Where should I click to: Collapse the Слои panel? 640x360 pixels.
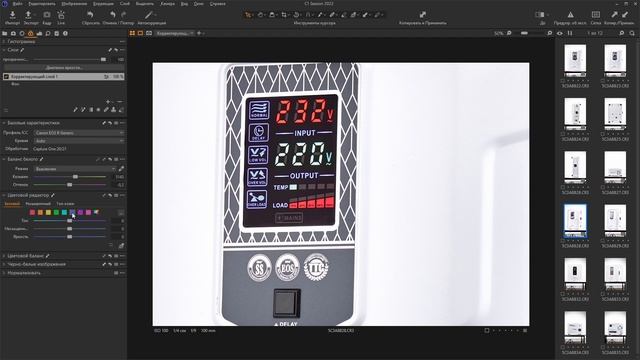click(x=4, y=50)
